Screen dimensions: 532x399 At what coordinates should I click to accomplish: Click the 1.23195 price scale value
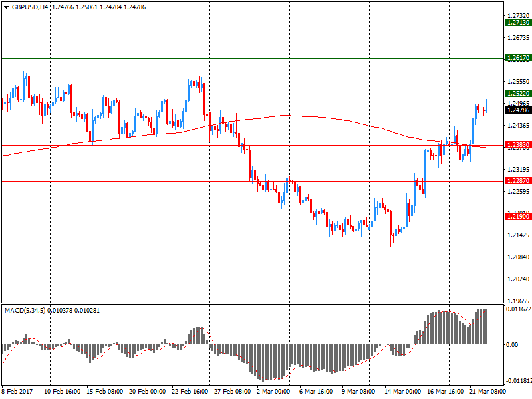coord(519,170)
